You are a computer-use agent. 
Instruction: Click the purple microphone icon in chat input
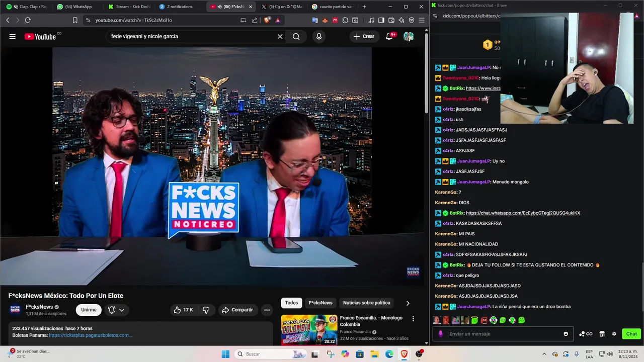[441, 334]
